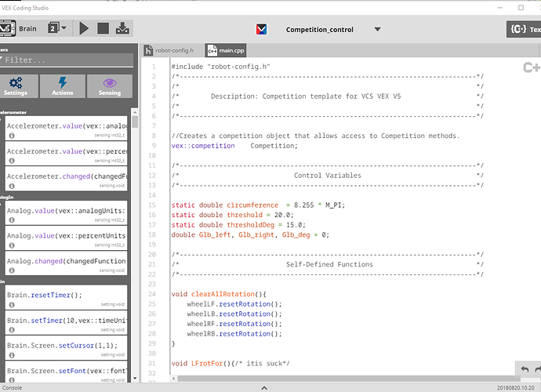Click wheelLF.resetRotation(); on line 25
This screenshot has height=392, width=541.
(234, 304)
